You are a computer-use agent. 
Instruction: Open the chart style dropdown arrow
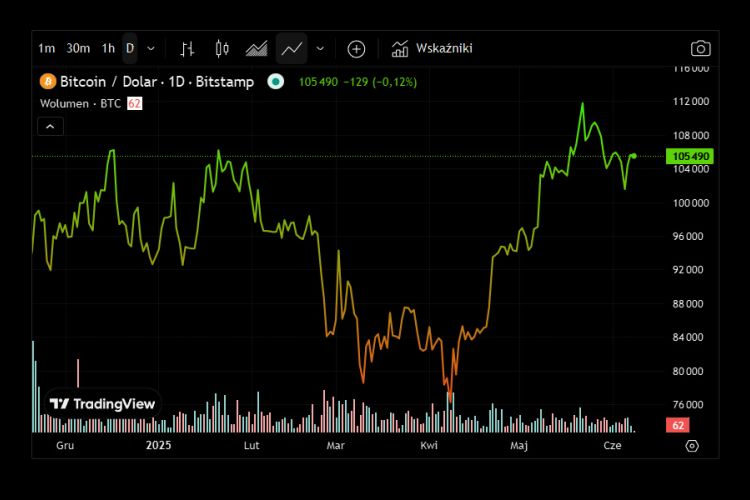tap(320, 48)
